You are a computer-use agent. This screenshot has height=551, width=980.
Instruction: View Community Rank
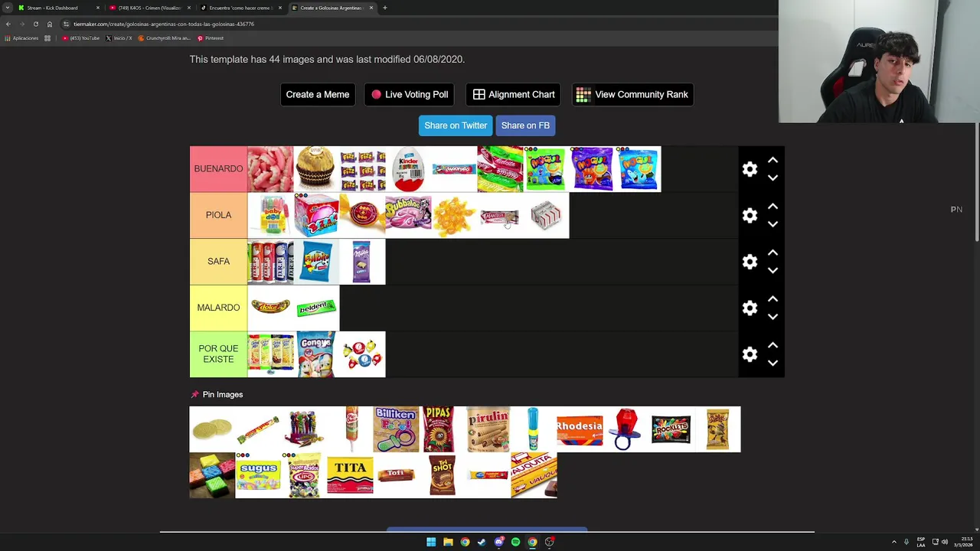tap(632, 94)
